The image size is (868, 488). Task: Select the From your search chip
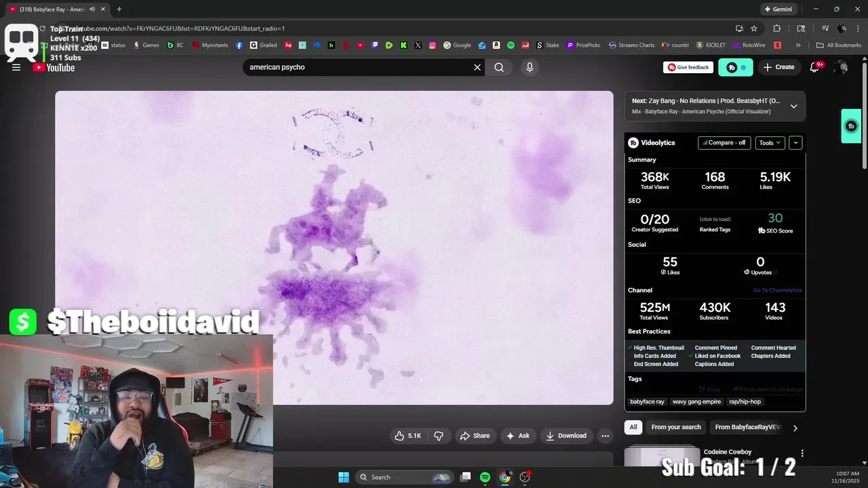point(676,427)
